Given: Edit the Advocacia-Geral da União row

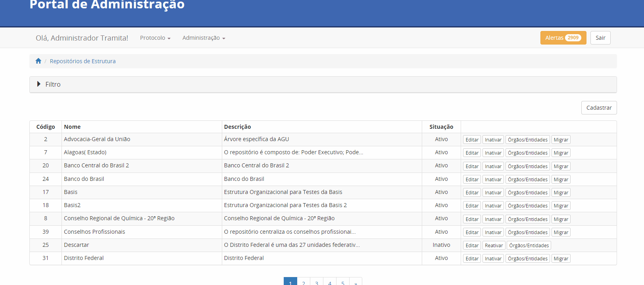Looking at the screenshot, I should pyautogui.click(x=472, y=140).
